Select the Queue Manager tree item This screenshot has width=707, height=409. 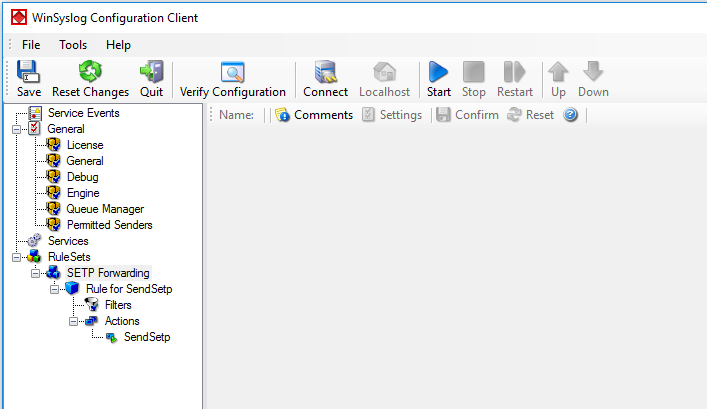tap(105, 209)
